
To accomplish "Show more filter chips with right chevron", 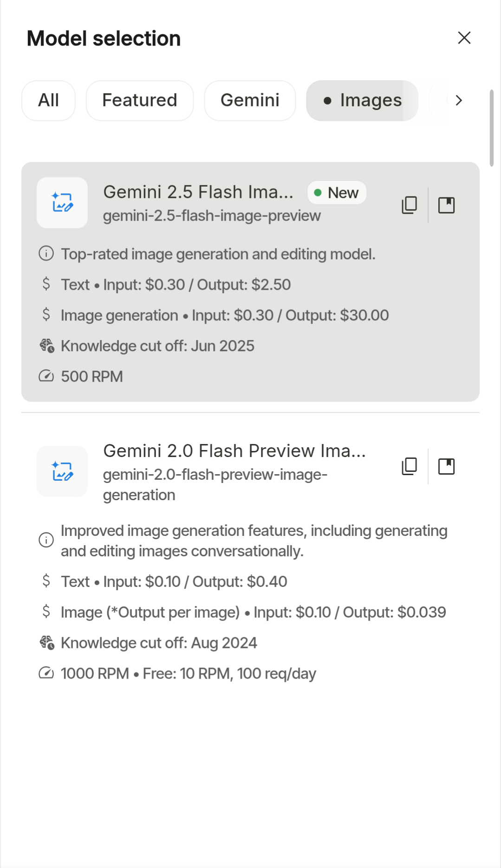I will tap(459, 100).
